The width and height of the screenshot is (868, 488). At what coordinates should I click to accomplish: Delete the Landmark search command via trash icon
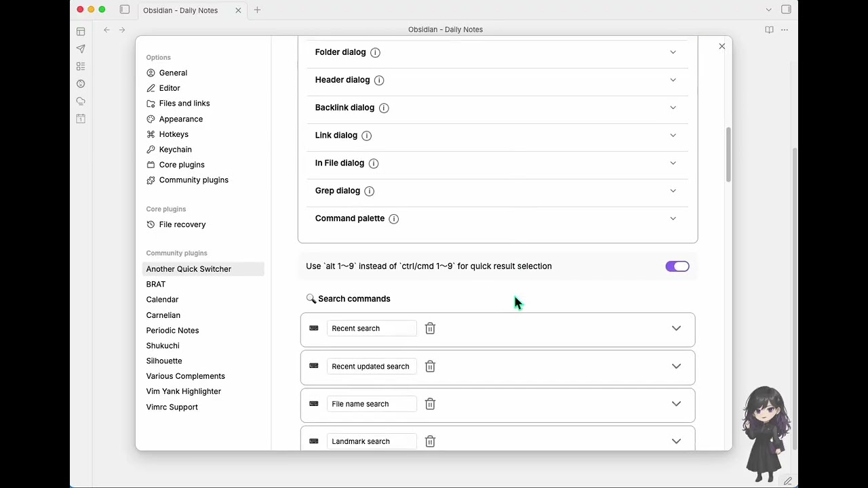430,442
